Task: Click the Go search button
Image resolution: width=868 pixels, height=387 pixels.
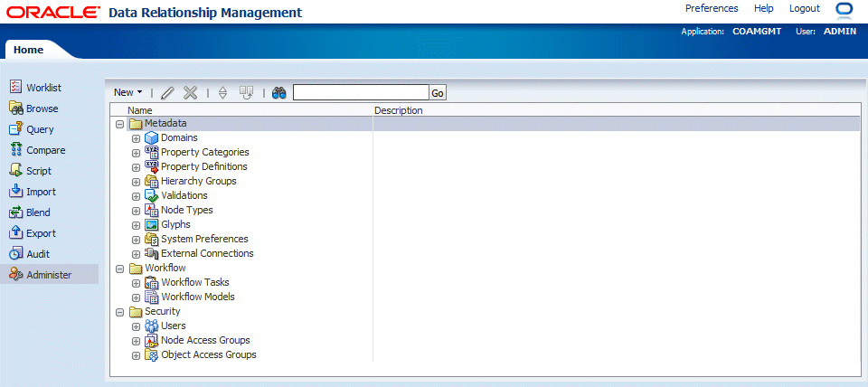Action: pyautogui.click(x=438, y=93)
